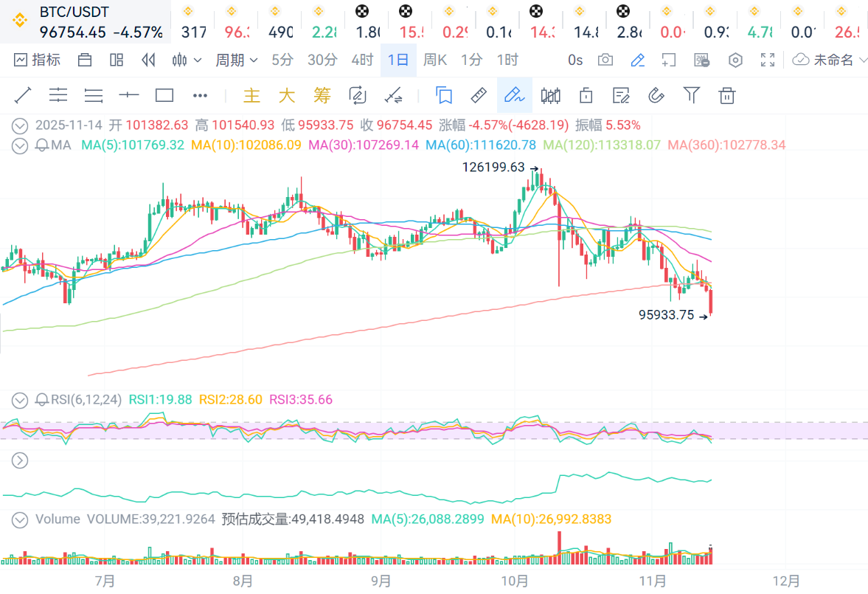868x594 pixels.
Task: Open the 周期 period dropdown
Action: 236,60
